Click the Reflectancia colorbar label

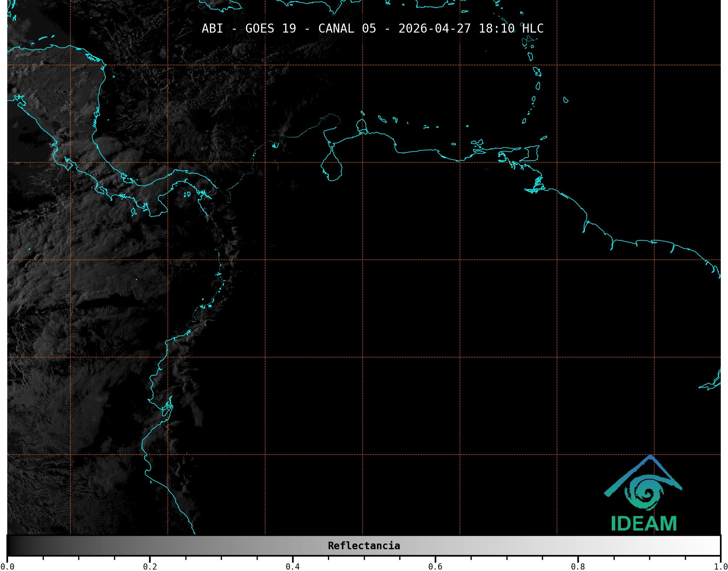364,546
